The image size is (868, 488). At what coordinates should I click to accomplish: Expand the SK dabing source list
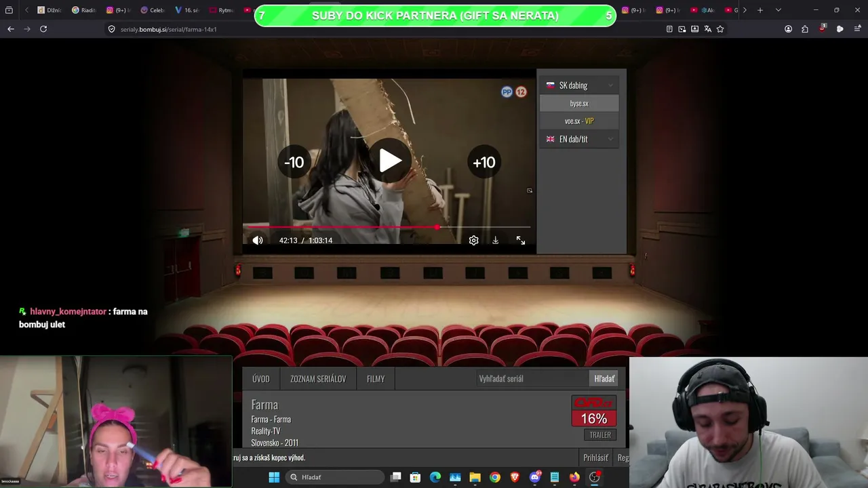coord(579,85)
